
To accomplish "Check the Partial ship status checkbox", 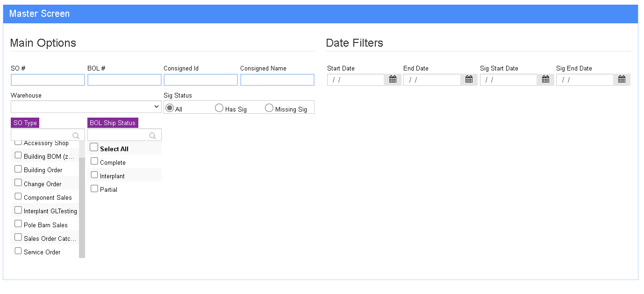I will pos(94,189).
